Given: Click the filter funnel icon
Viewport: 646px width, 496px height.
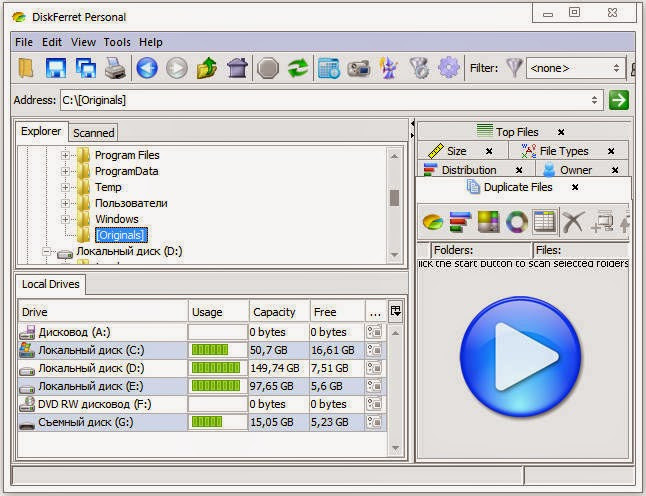Looking at the screenshot, I should click(514, 68).
